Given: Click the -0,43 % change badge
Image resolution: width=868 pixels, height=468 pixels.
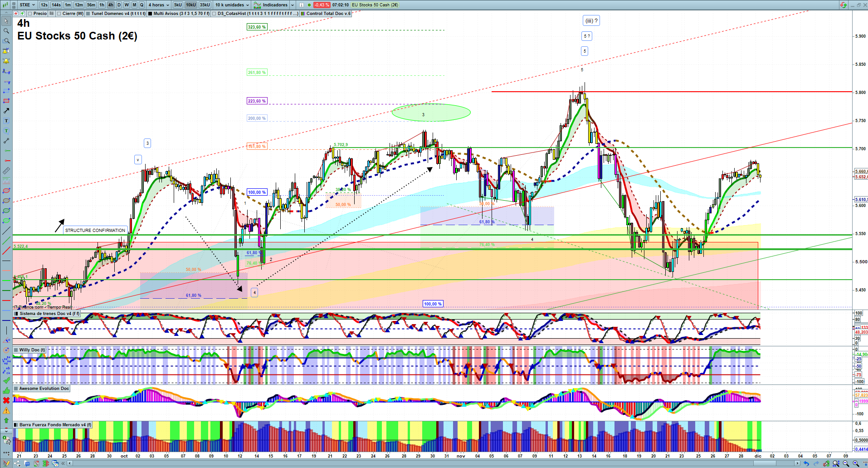Looking at the screenshot, I should (322, 5).
